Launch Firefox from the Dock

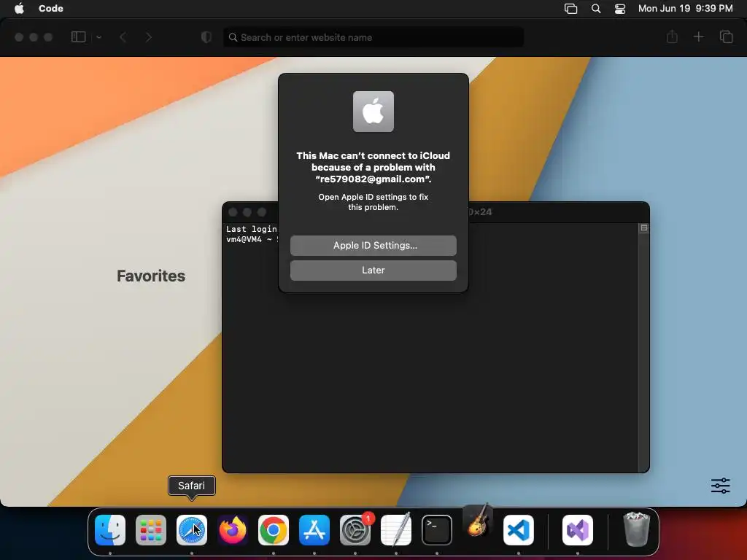[x=233, y=529]
